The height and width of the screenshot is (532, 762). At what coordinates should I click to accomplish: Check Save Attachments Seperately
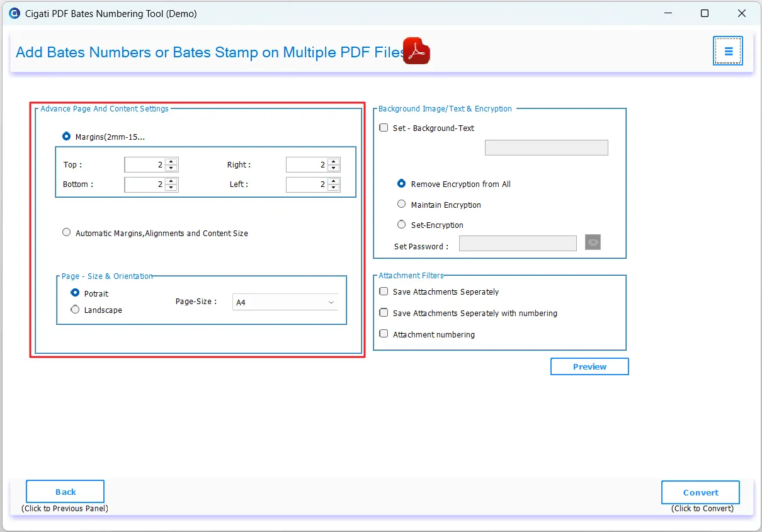click(x=384, y=291)
